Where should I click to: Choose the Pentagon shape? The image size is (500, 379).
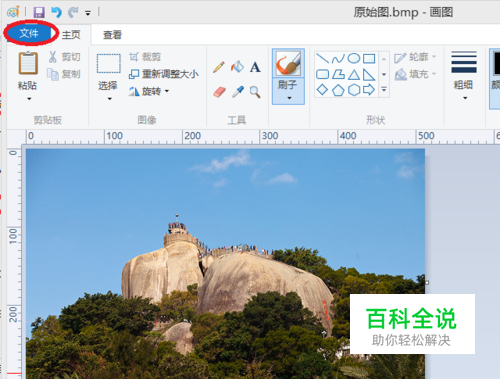tap(338, 90)
